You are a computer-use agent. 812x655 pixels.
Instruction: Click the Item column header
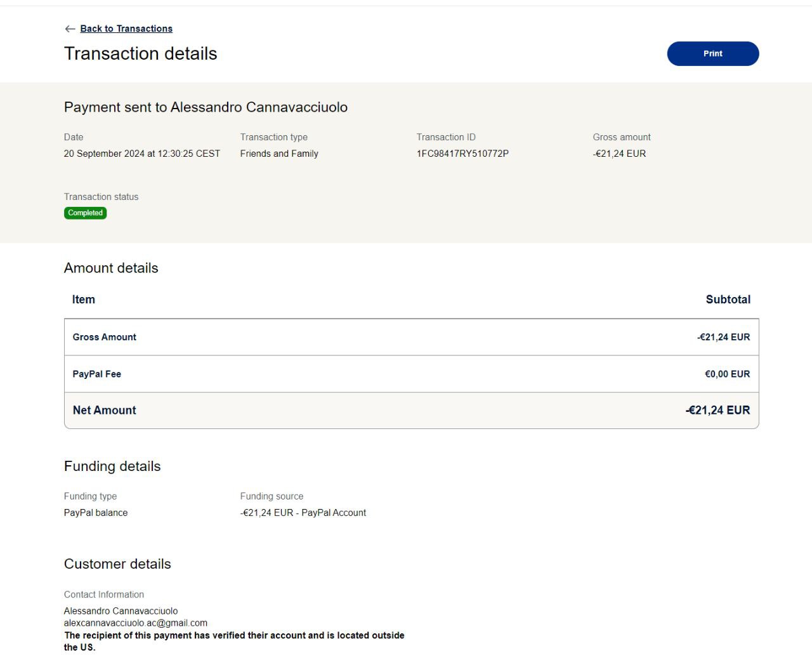tap(84, 300)
